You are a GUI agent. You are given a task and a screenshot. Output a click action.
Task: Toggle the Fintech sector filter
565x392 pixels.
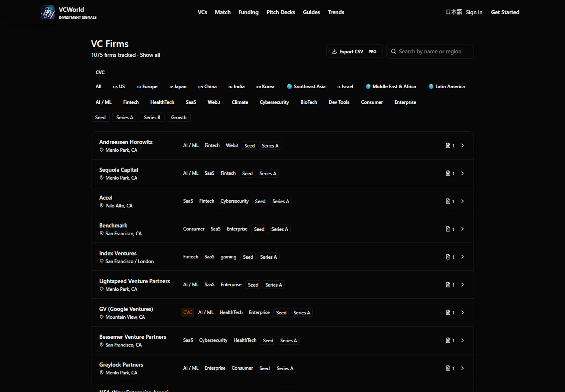coord(131,102)
